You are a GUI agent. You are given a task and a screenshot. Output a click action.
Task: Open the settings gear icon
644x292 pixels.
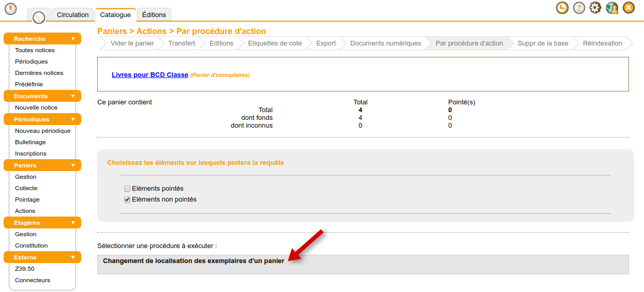[595, 8]
